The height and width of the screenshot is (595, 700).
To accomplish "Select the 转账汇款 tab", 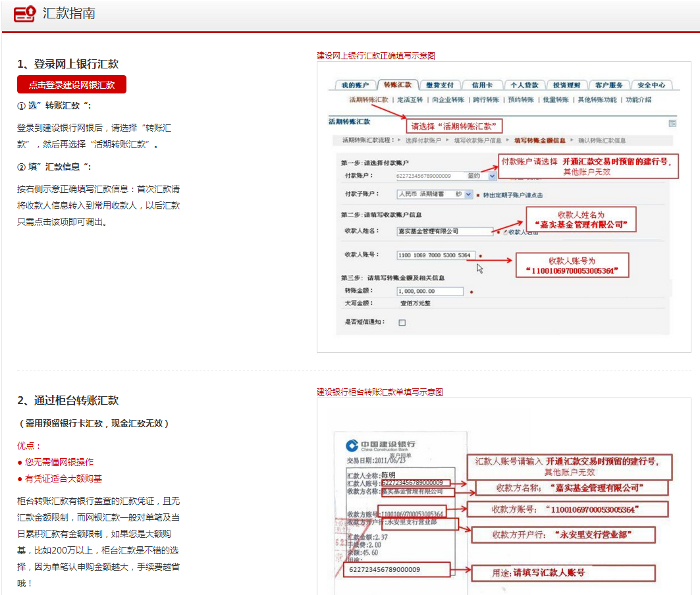I will pos(397,84).
